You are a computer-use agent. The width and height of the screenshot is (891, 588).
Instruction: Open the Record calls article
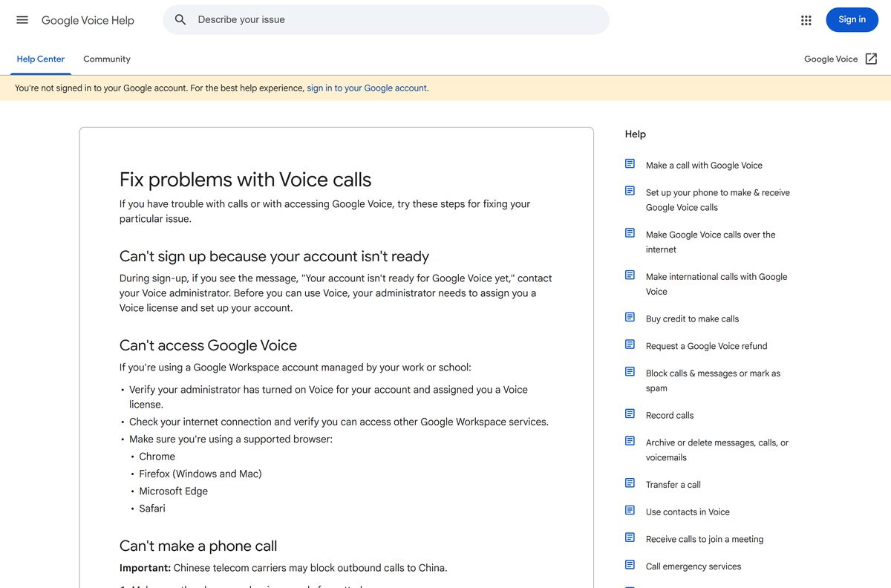click(x=670, y=416)
